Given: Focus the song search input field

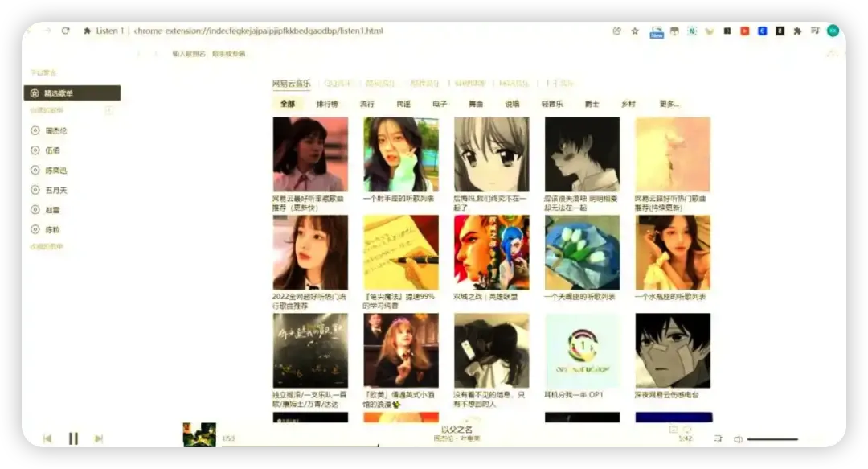Looking at the screenshot, I should [x=209, y=54].
